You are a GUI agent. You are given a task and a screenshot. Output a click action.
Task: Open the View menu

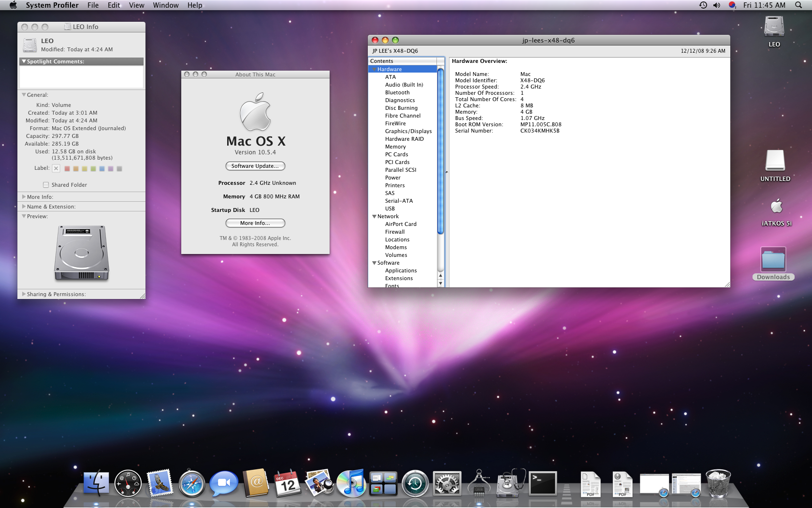click(136, 5)
